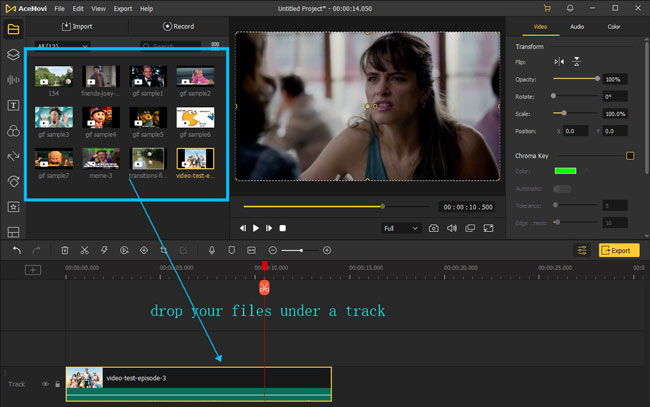Adjust preview volume speaker icon
Screen dimensions: 650x407
point(452,228)
